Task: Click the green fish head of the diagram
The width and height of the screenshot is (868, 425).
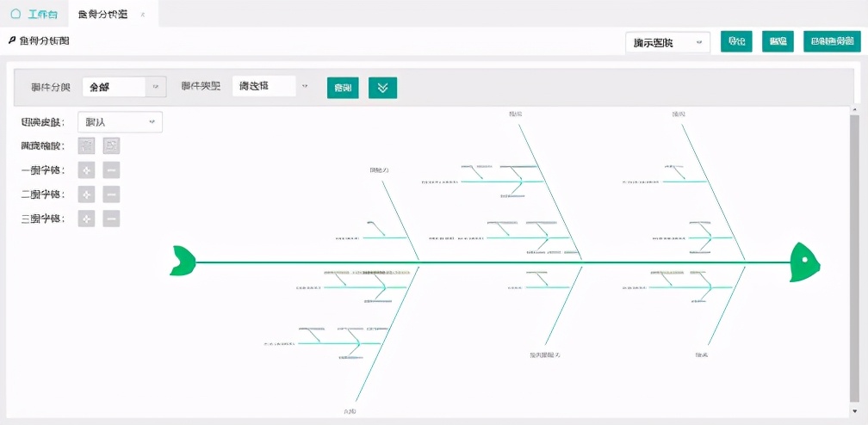Action: 804,262
